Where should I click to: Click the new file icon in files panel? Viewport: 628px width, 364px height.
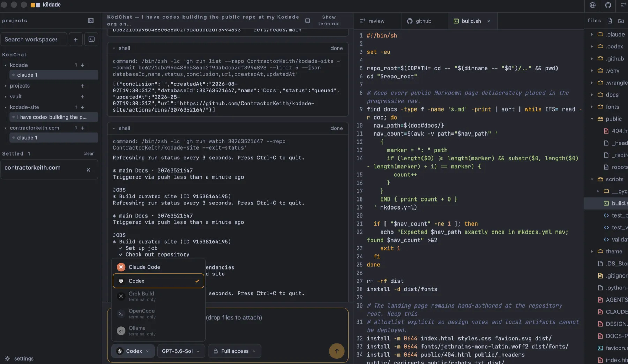click(x=610, y=21)
